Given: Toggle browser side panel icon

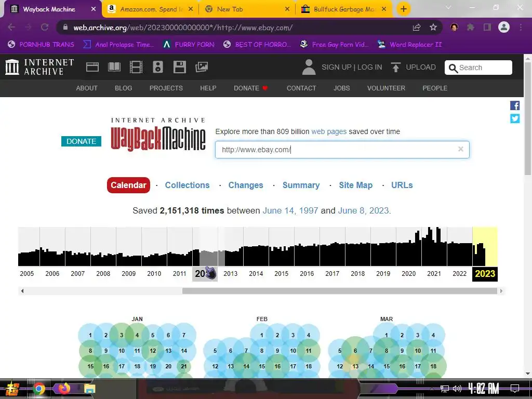Looking at the screenshot, I should click(487, 27).
